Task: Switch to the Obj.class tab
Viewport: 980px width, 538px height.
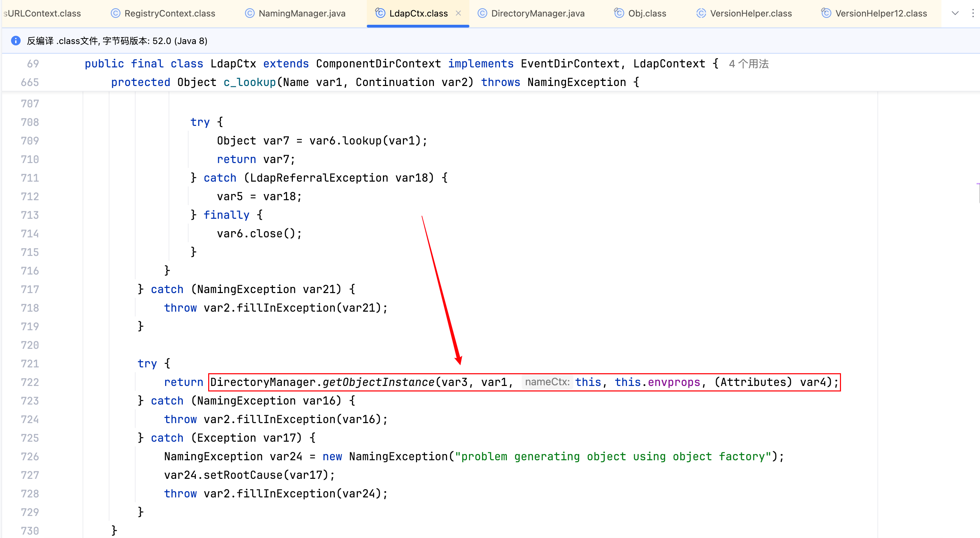Action: (x=647, y=13)
